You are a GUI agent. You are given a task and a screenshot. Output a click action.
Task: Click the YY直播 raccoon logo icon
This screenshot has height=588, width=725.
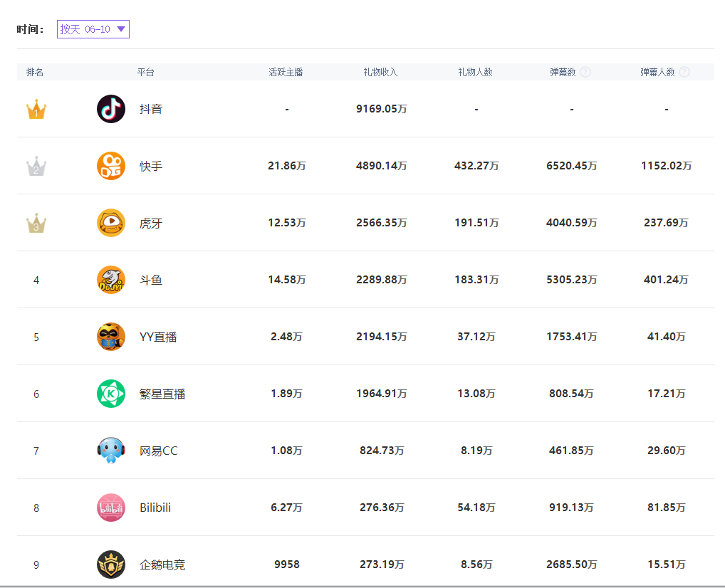click(x=111, y=337)
